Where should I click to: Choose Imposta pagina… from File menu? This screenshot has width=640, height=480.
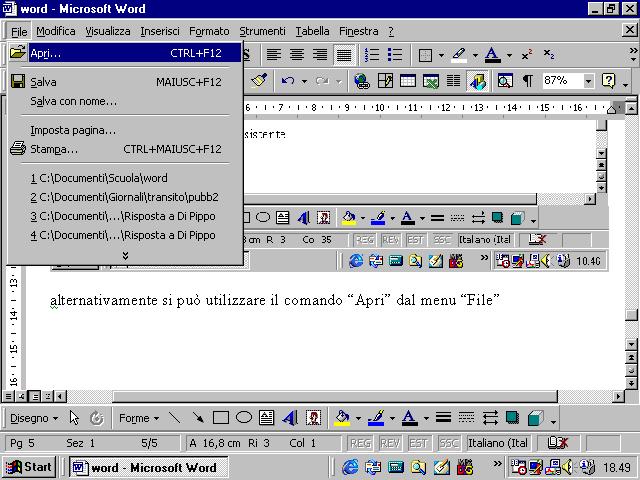click(125, 130)
